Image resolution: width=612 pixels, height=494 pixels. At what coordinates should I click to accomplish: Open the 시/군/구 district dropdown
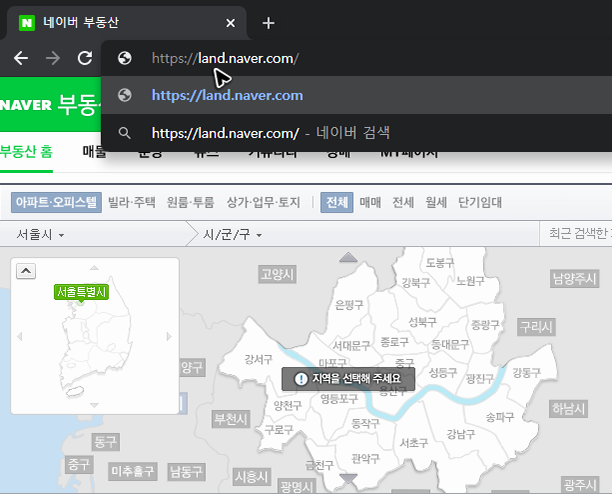point(232,235)
